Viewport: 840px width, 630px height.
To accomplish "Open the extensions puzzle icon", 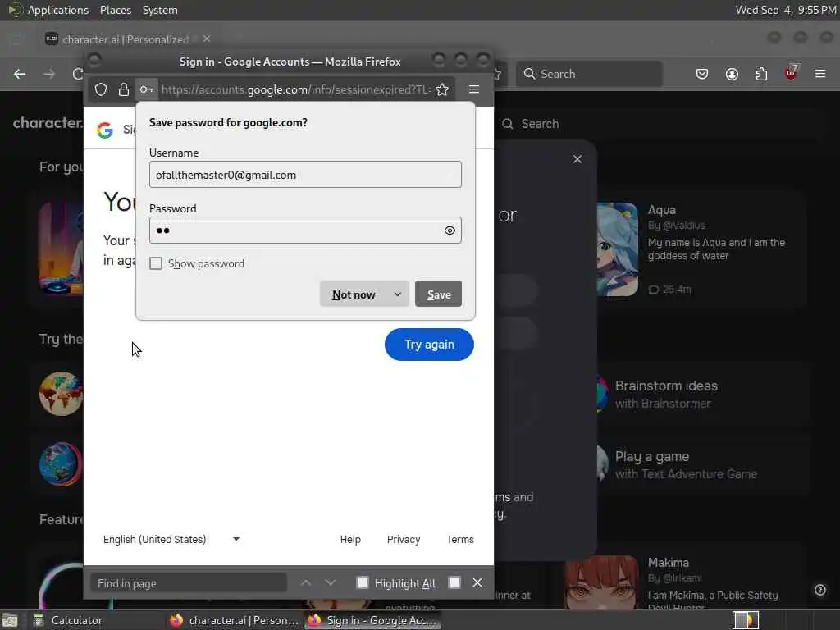I will 761,74.
